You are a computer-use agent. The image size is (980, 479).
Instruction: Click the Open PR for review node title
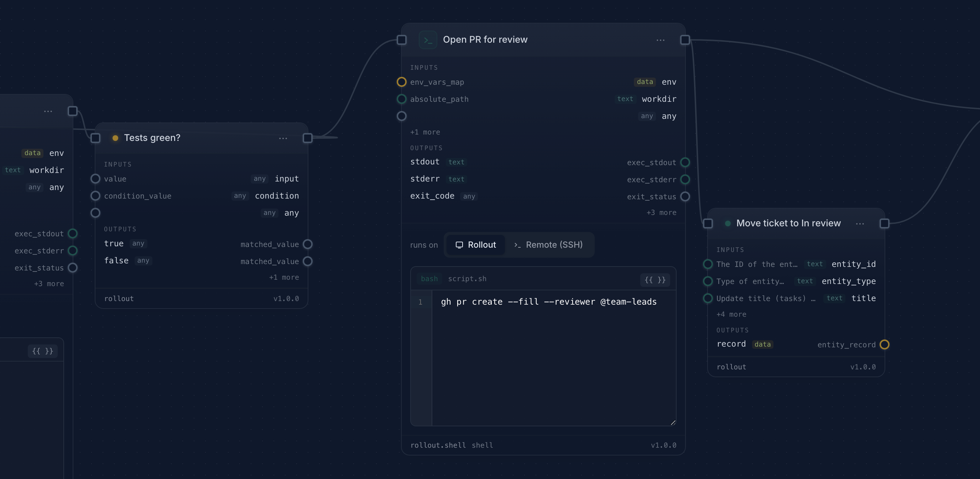tap(485, 40)
